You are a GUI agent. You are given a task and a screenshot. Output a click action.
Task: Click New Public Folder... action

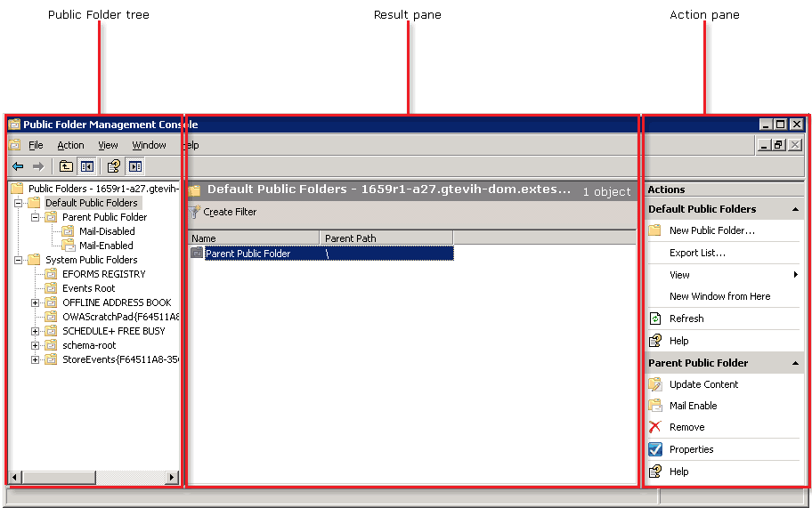712,230
